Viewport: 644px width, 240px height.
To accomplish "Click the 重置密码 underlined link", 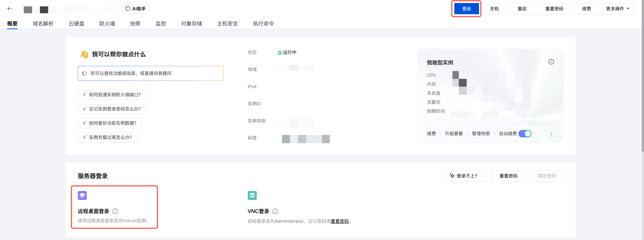I will pyautogui.click(x=339, y=221).
